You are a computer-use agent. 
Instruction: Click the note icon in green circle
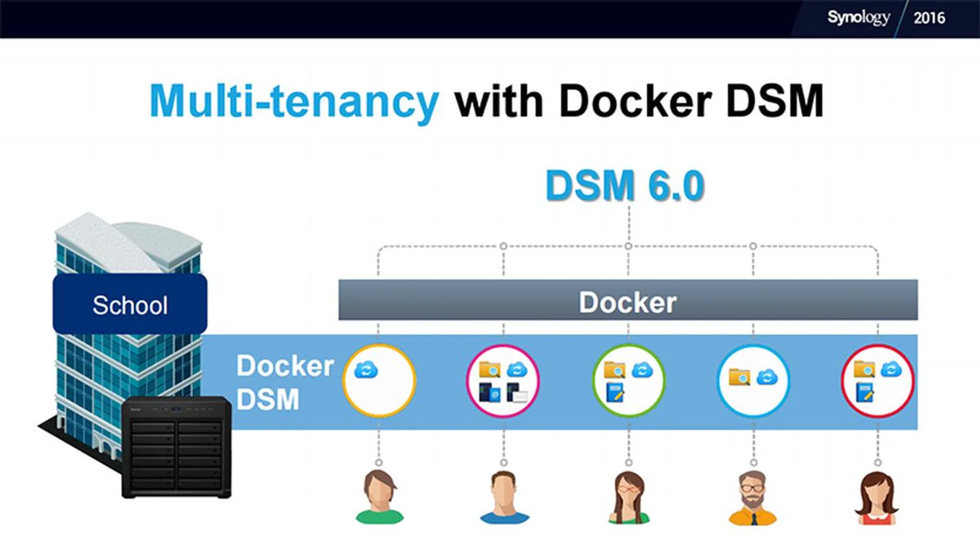[615, 393]
